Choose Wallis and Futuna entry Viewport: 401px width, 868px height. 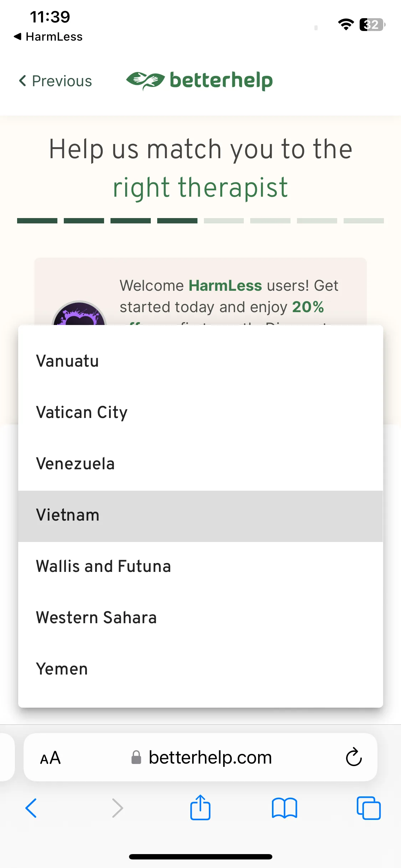pos(201,566)
